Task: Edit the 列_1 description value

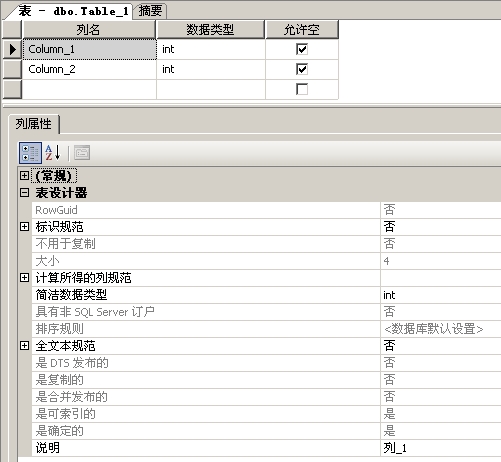Action: click(395, 448)
